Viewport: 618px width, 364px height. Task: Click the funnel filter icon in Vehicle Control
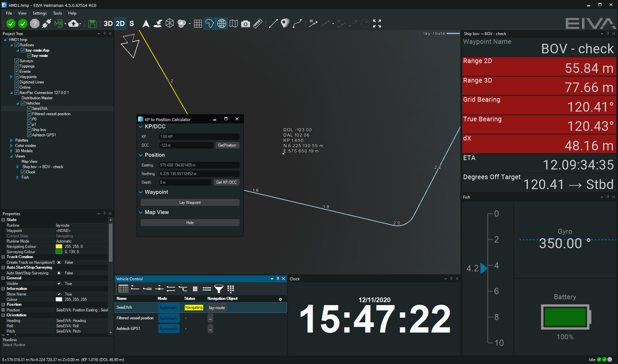point(219,289)
